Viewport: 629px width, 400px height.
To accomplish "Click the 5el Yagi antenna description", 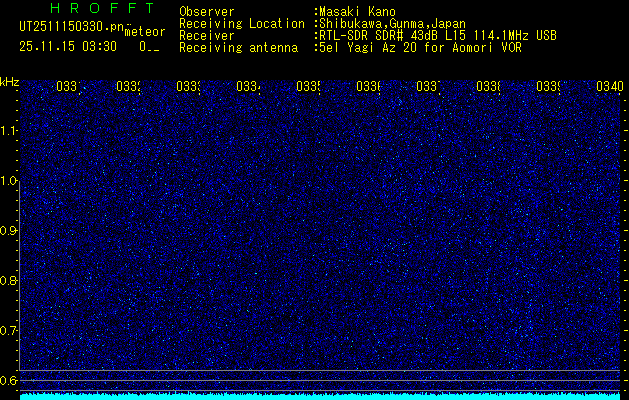I will tap(420, 48).
